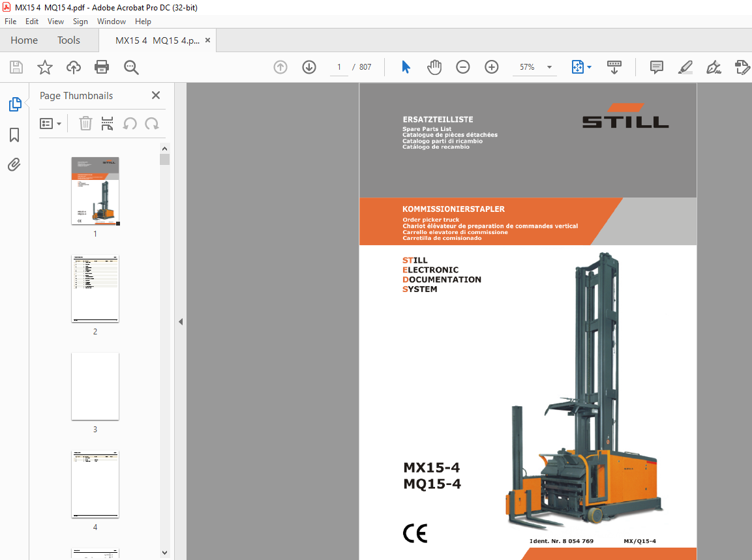The width and height of the screenshot is (752, 560).
Task: Click the Save file icon
Action: [x=16, y=67]
